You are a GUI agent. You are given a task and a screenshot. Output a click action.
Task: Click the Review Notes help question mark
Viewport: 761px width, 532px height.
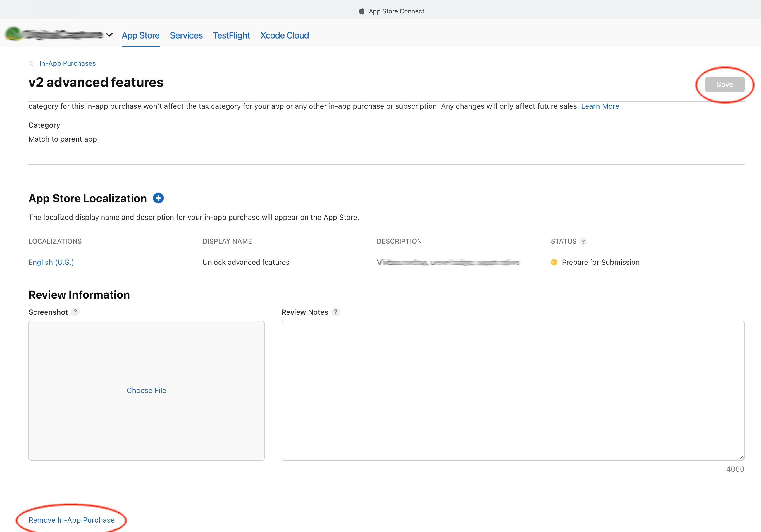[335, 312]
